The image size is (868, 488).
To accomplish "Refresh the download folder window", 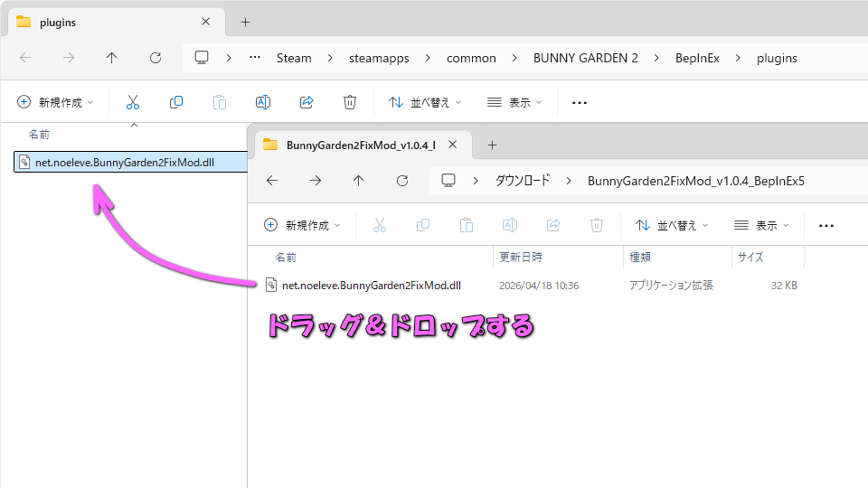I will tap(401, 181).
